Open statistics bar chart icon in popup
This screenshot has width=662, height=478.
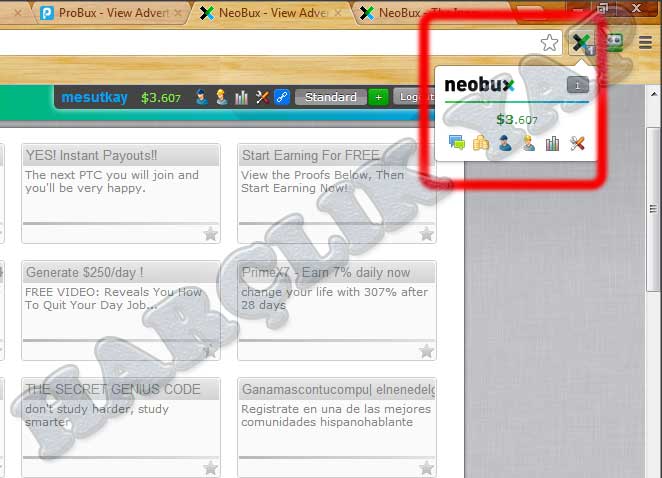click(x=552, y=143)
